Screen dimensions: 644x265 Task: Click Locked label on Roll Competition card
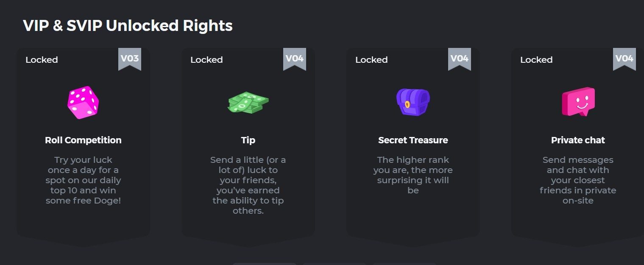tap(42, 60)
